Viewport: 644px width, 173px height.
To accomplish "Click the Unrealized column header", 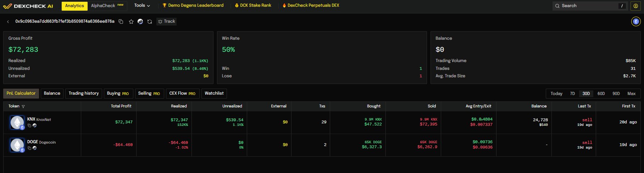I will (232, 106).
